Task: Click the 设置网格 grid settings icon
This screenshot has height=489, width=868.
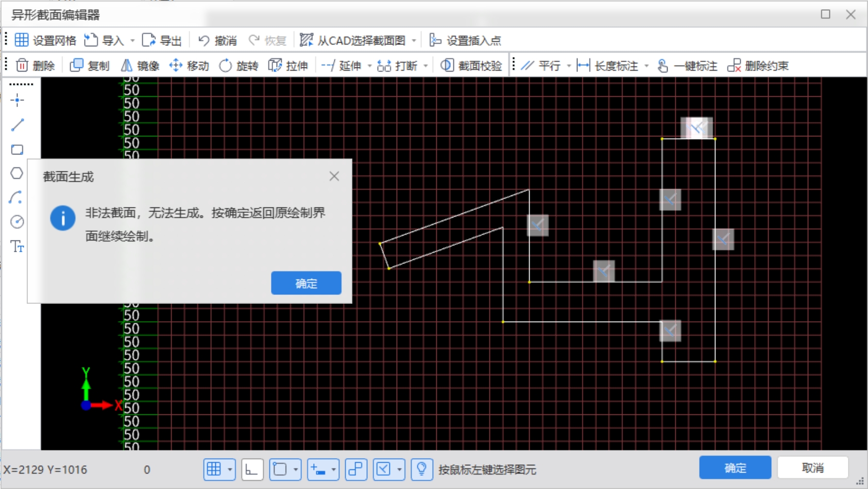Action: coord(22,40)
